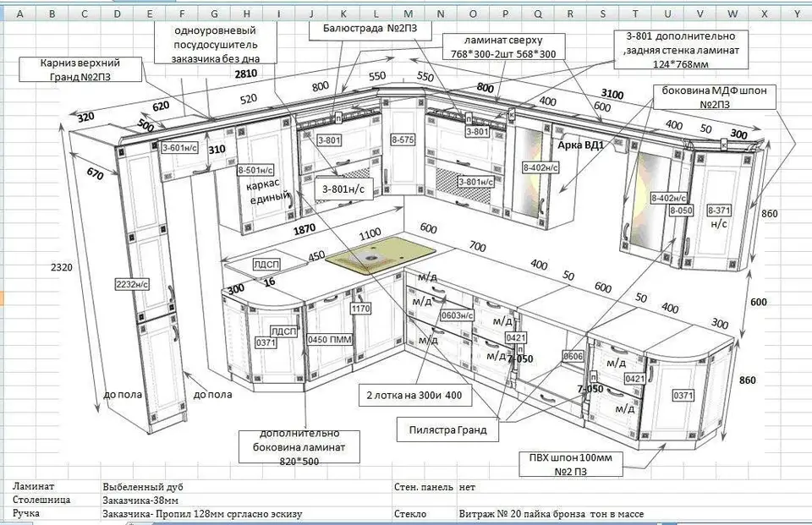
Task: Select column M header
Action: (x=408, y=14)
